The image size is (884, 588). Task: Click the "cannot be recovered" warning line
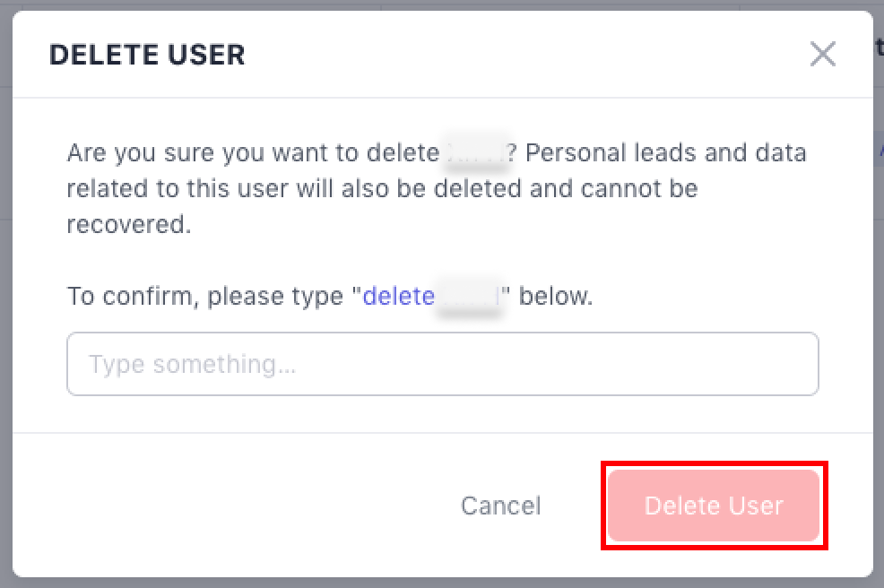point(129,224)
